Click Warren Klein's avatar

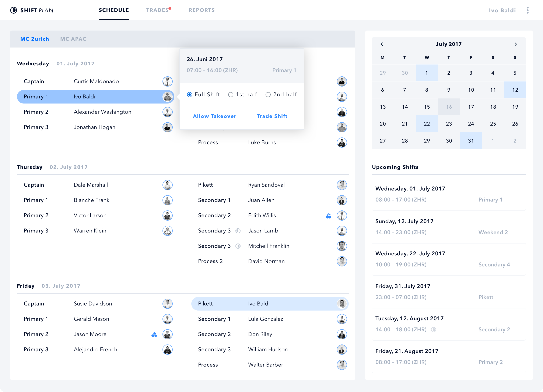167,231
